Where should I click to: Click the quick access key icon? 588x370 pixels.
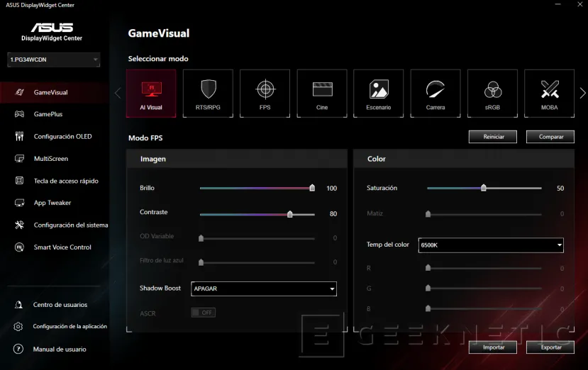tap(19, 181)
